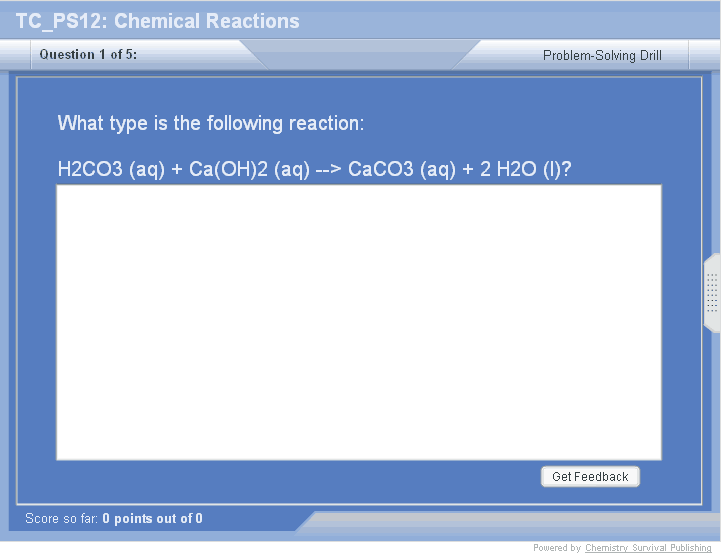722x555 pixels.
Task: Expand the dotted side panel handle
Action: point(712,293)
